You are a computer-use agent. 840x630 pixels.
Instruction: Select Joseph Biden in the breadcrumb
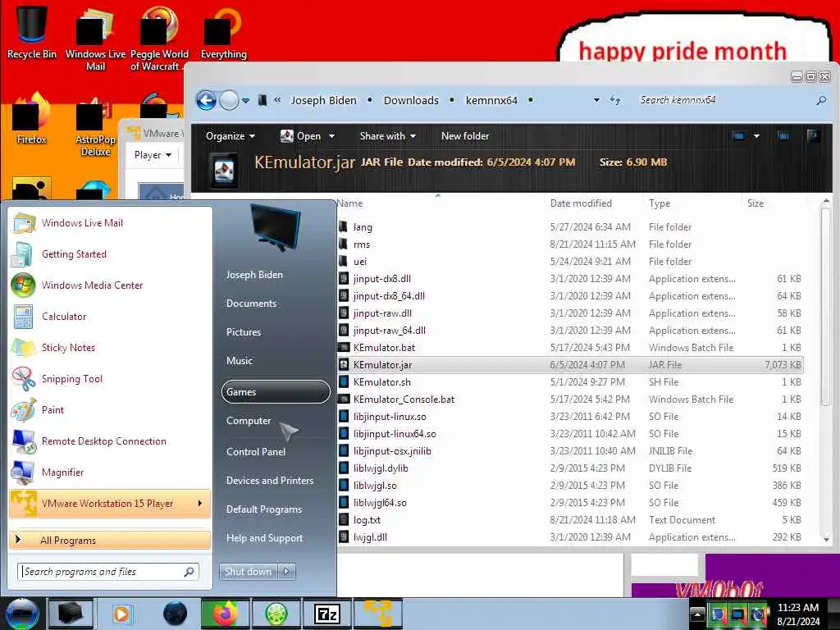coord(323,100)
